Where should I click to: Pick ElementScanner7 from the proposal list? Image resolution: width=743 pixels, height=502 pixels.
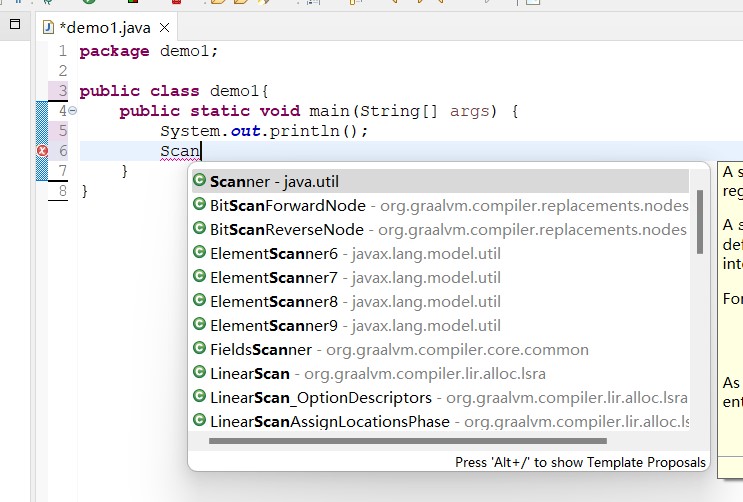[x=440, y=277]
